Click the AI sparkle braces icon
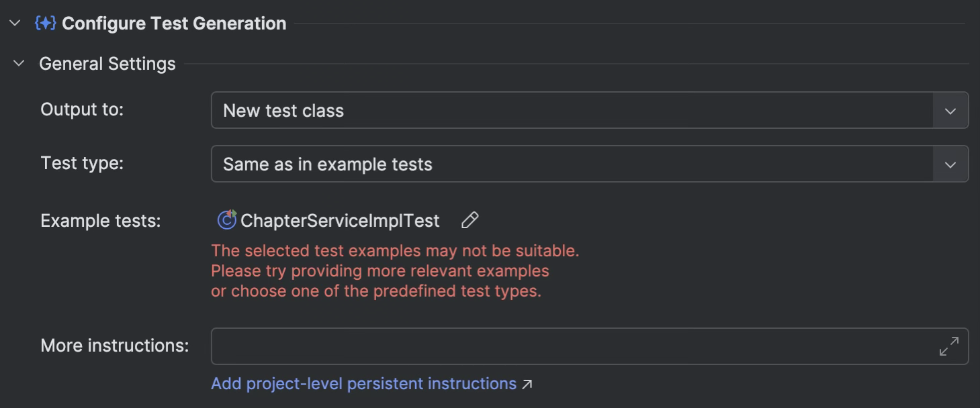This screenshot has width=980, height=408. point(45,23)
